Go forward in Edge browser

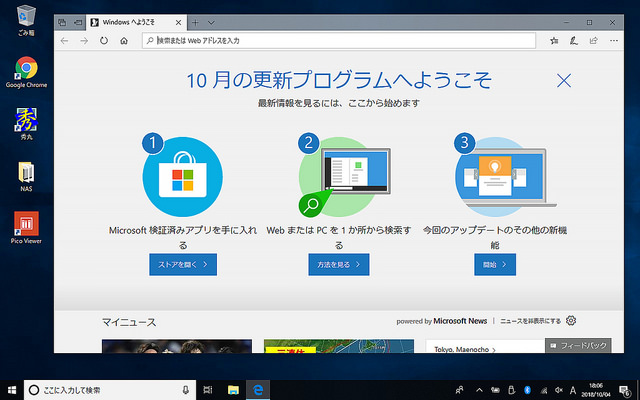tap(84, 40)
